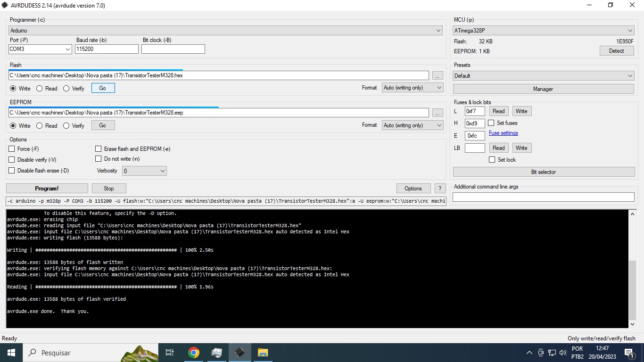Focus the Bit clock field

173,49
